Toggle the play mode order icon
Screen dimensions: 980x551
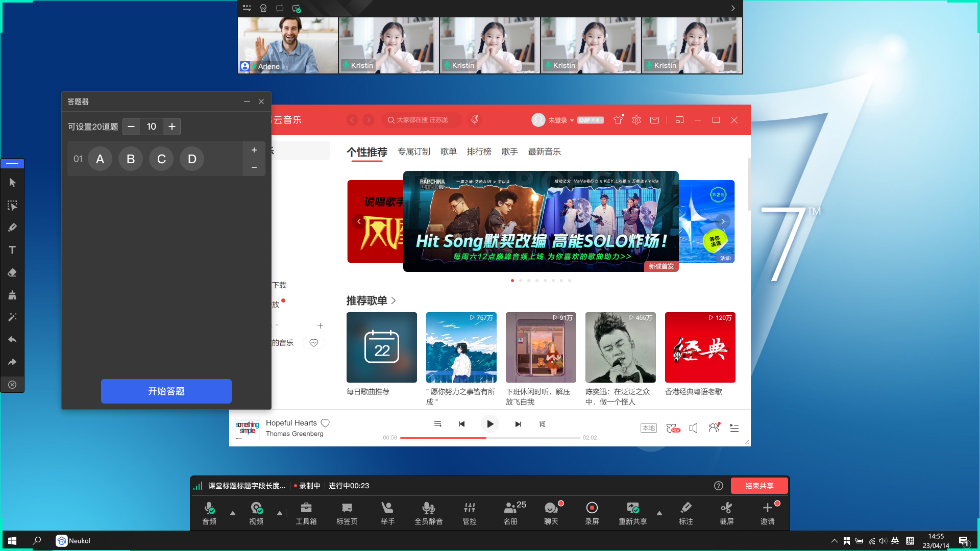click(x=437, y=424)
